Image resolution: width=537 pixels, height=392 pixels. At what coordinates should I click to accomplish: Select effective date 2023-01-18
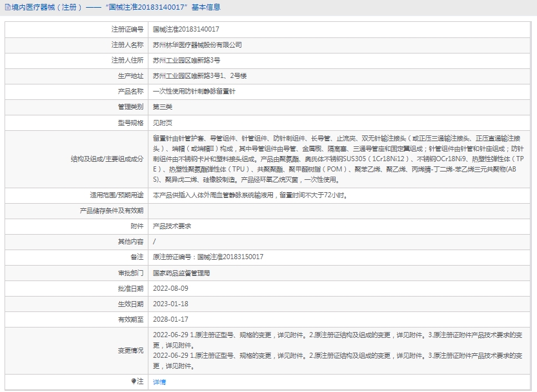pos(170,304)
